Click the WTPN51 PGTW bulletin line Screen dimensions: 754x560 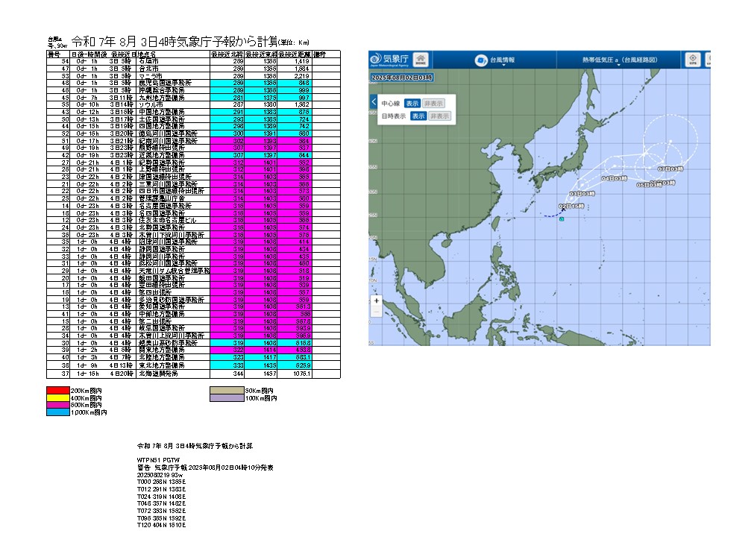pos(158,460)
